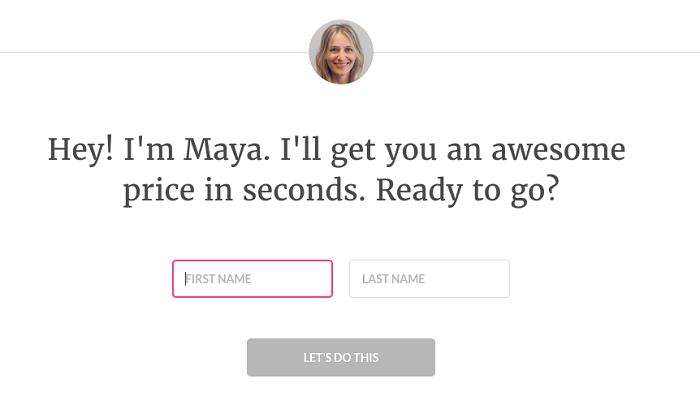Click the avatar image at the top
This screenshot has width=700, height=409.
[x=341, y=52]
